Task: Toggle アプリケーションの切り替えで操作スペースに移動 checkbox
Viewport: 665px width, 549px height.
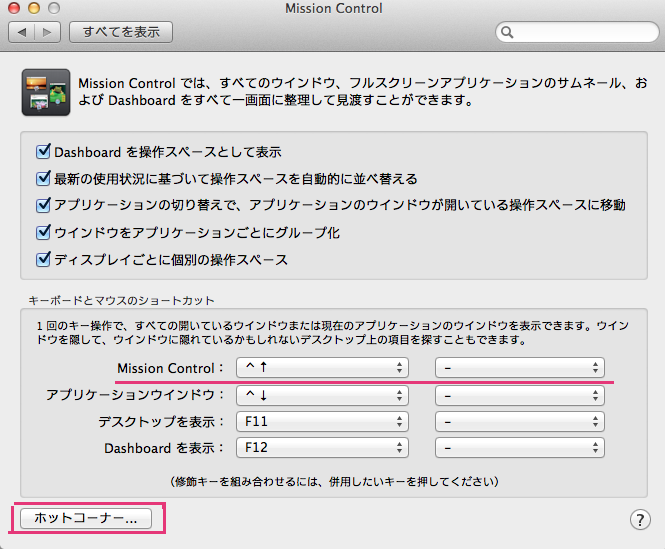Action: click(43, 205)
